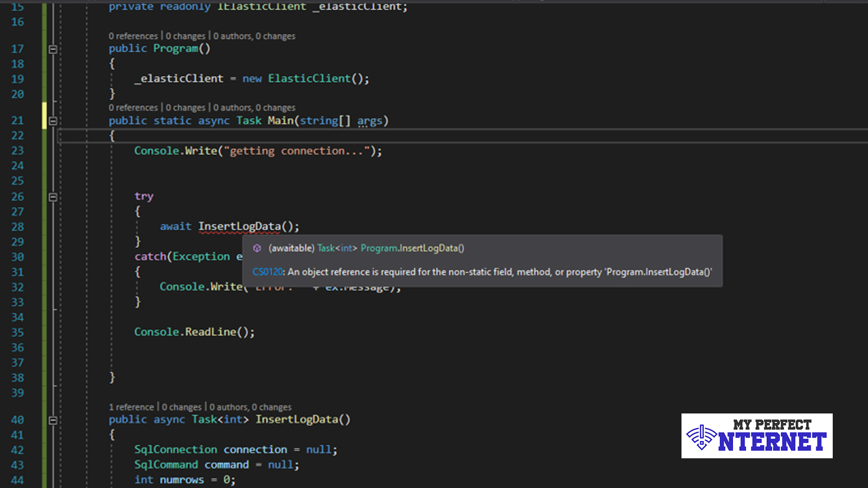Click the catch keyword on line 30
The width and height of the screenshot is (868, 488).
pyautogui.click(x=150, y=257)
